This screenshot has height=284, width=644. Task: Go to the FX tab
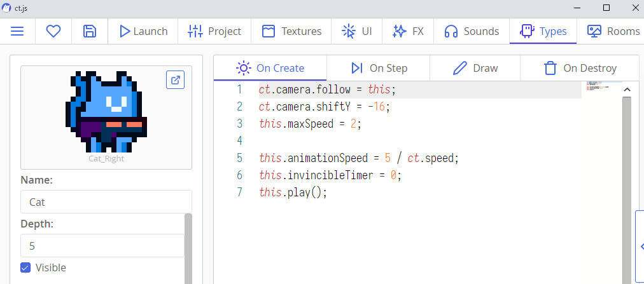click(x=408, y=31)
